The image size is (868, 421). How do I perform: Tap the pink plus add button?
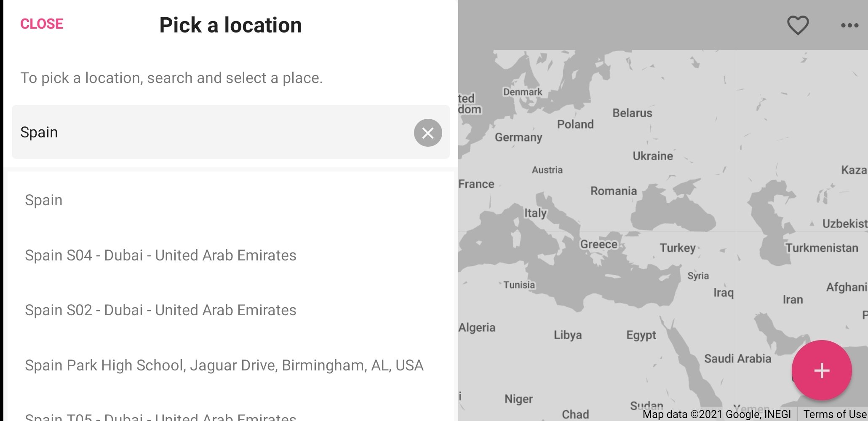[821, 370]
